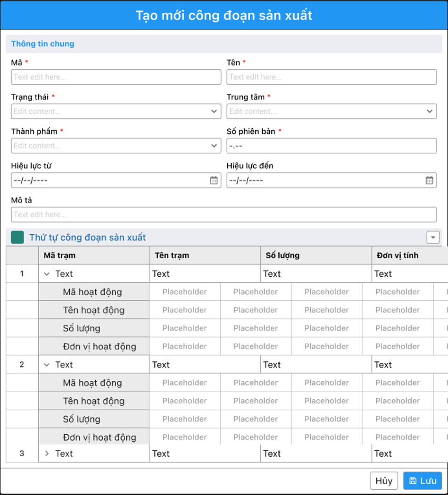The image size is (448, 495).
Task: Collapse row 2 in the station table
Action: tap(47, 365)
